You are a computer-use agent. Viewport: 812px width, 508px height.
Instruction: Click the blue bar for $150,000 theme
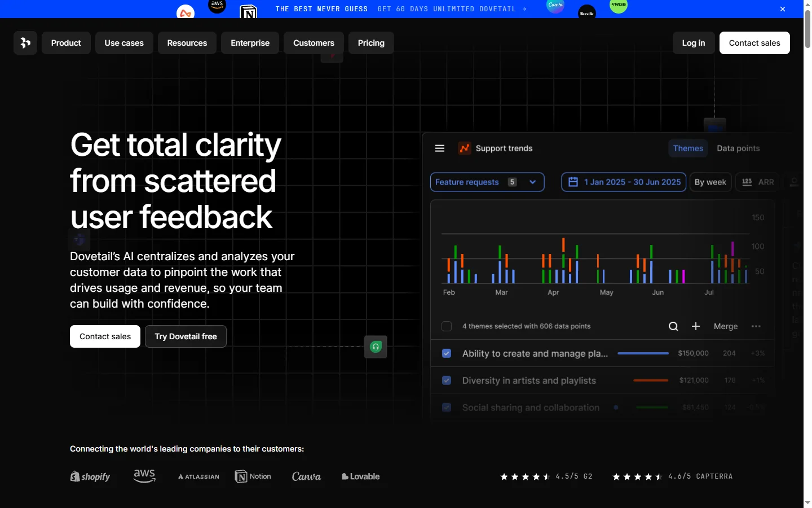pos(643,353)
